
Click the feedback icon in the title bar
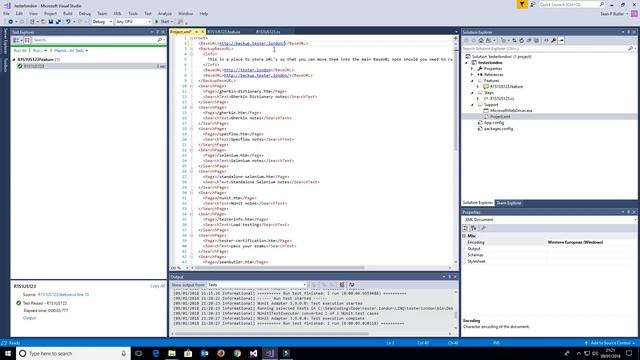point(533,4)
